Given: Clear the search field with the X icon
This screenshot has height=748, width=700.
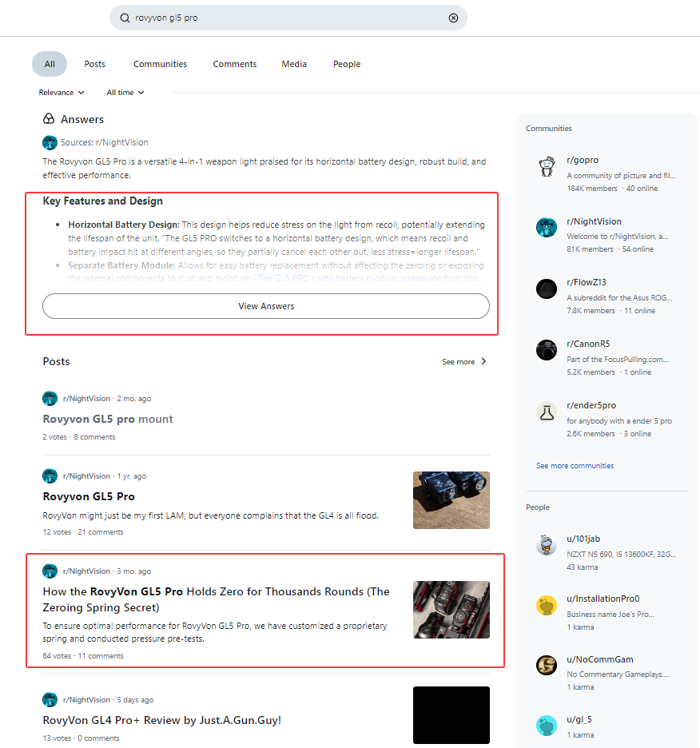Looking at the screenshot, I should click(x=453, y=18).
